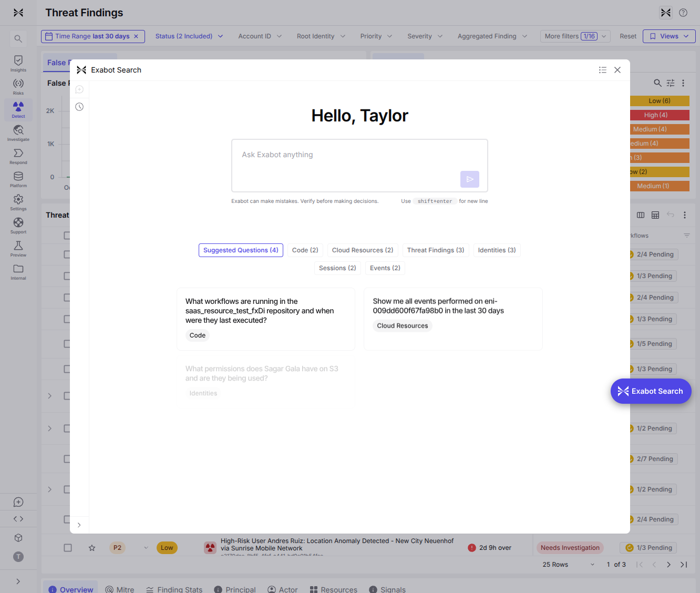Open the Views dropdown
Image resolution: width=700 pixels, height=593 pixels.
669,36
